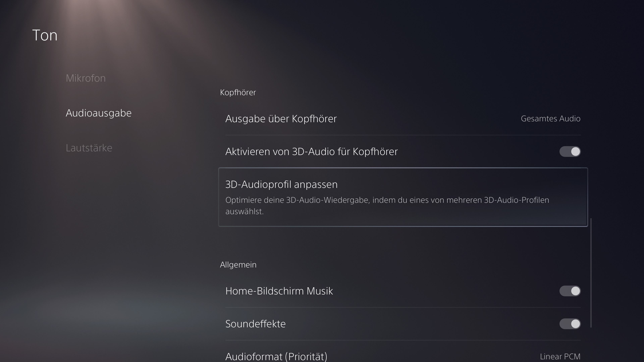Disable the Home-Bildschirm Musik switch
Viewport: 644px width, 362px height.
[570, 291]
